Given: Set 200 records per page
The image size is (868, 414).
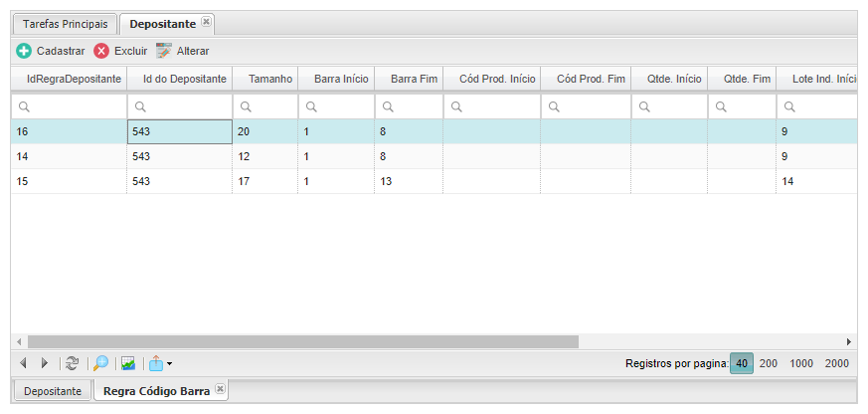Looking at the screenshot, I should click(769, 363).
